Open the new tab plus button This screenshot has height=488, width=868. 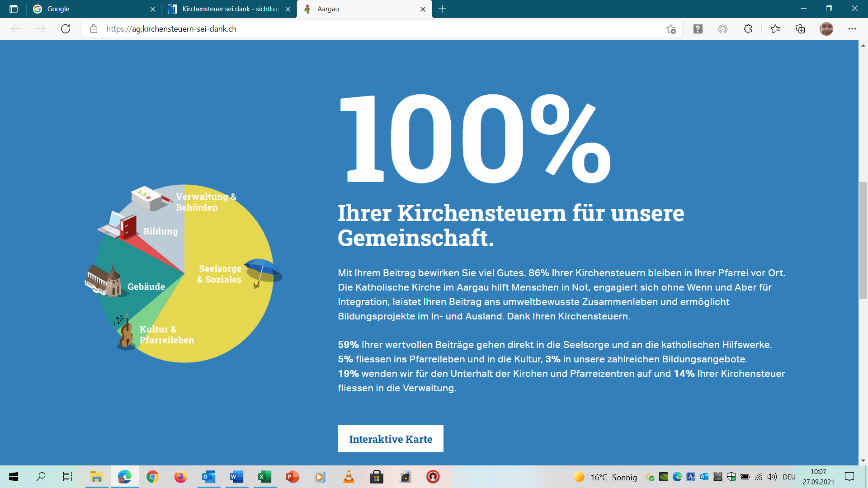coord(443,9)
